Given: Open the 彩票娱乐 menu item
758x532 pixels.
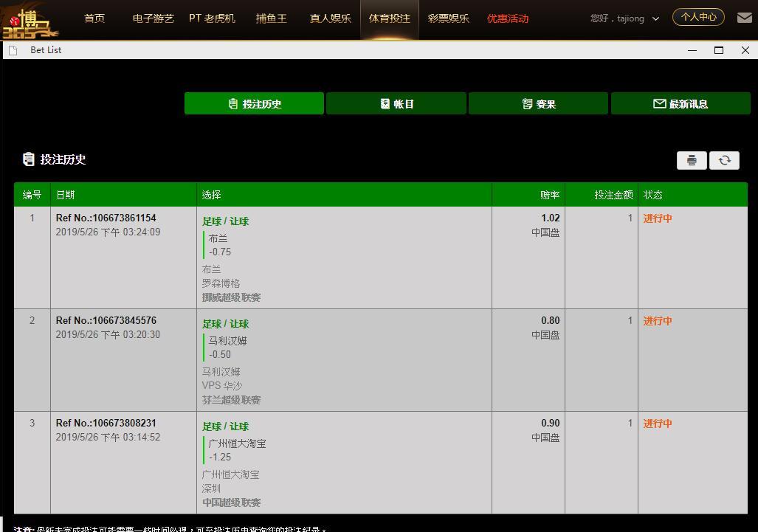Looking at the screenshot, I should tap(449, 18).
